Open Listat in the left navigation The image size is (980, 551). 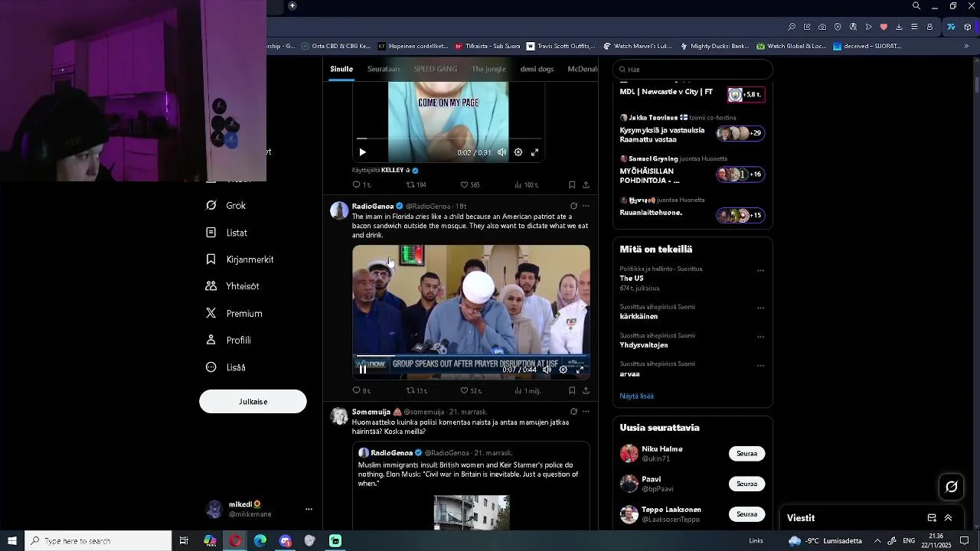227,233
